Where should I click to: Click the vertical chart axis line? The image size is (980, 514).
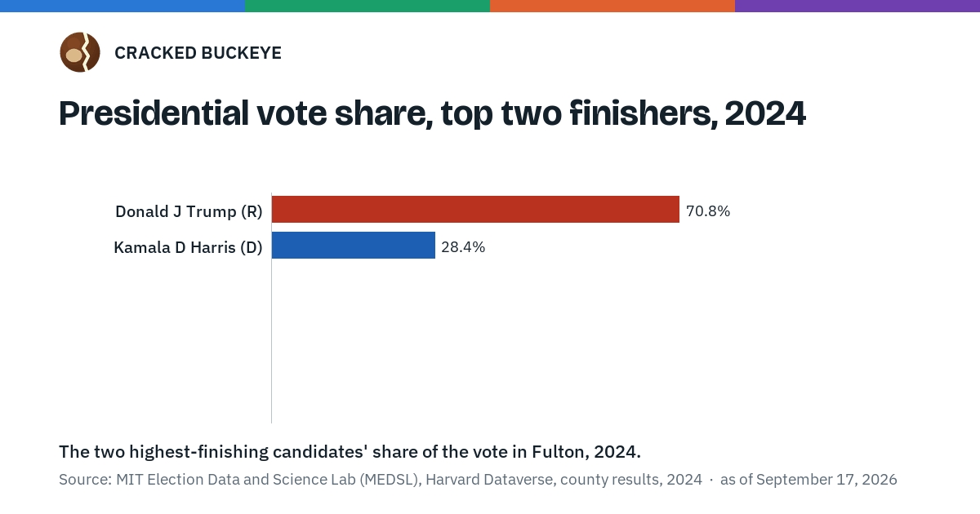tap(271, 308)
